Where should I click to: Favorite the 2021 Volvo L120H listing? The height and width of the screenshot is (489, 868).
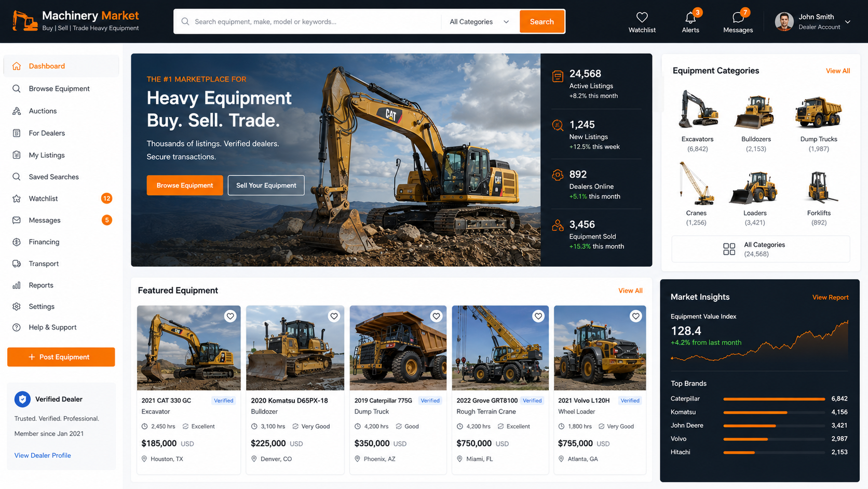point(635,316)
